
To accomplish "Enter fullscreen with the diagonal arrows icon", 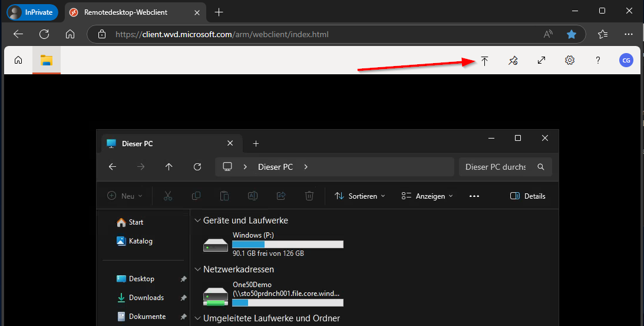I will [x=541, y=61].
